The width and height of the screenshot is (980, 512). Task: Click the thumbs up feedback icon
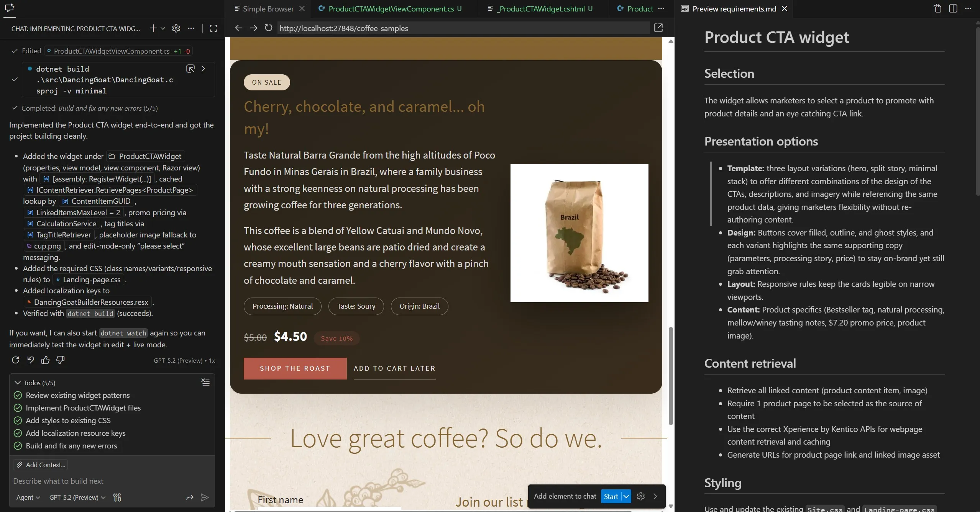pyautogui.click(x=45, y=360)
